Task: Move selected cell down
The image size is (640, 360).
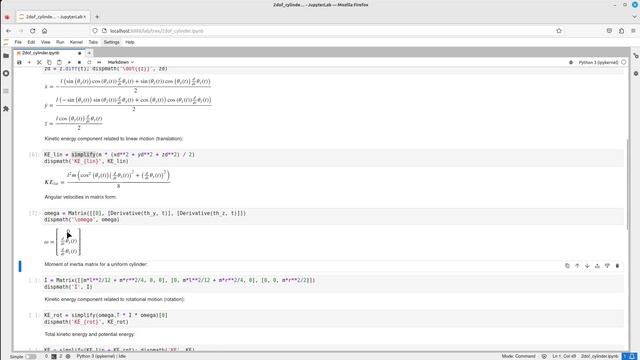Action: pos(587,266)
